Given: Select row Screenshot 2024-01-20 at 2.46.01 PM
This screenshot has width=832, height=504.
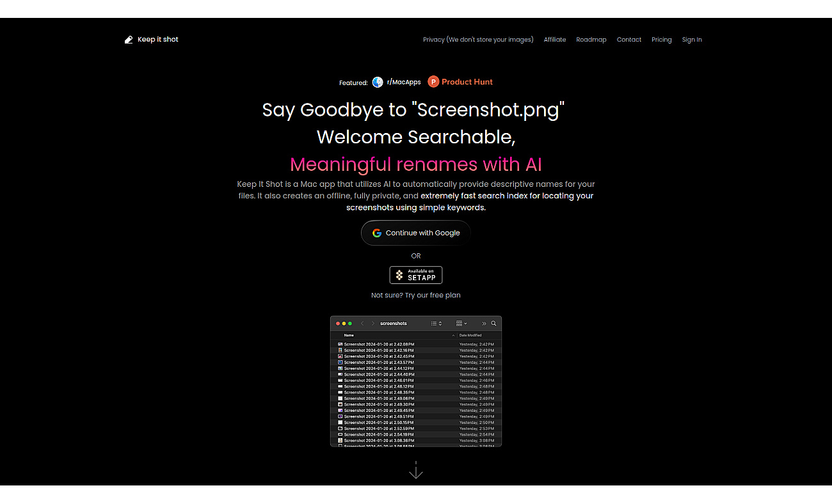Looking at the screenshot, I should [416, 381].
